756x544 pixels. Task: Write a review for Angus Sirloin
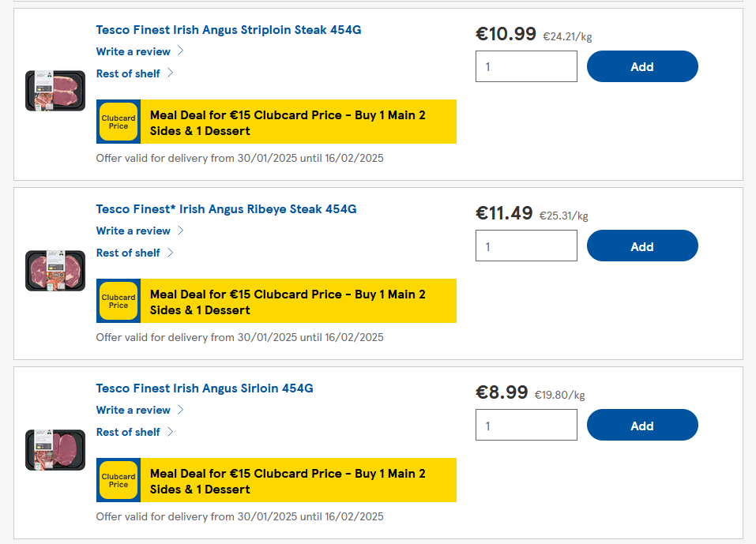(134, 410)
